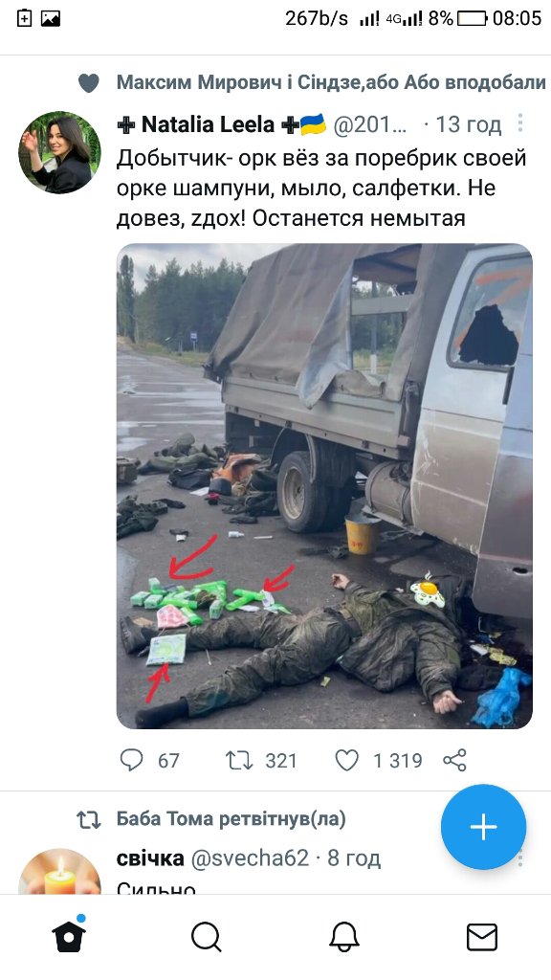
Task: Open the @svecha62 handle
Action: [250, 858]
